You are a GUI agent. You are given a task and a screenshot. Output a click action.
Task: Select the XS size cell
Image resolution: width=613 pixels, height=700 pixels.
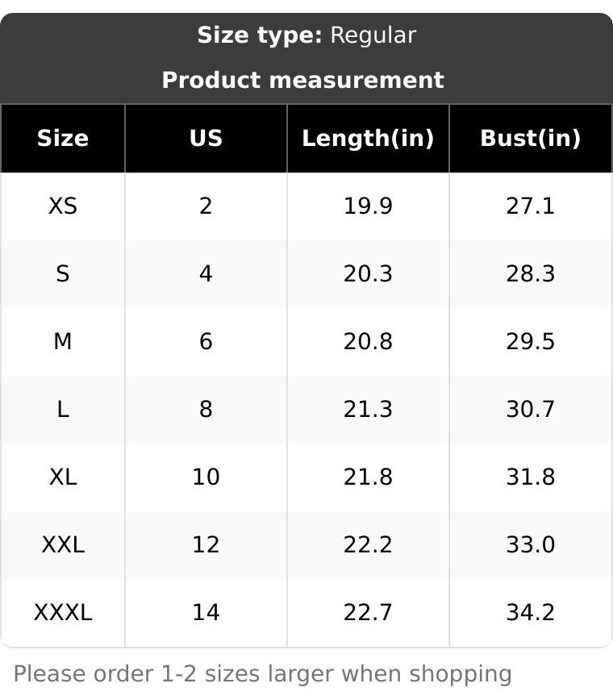pos(63,206)
